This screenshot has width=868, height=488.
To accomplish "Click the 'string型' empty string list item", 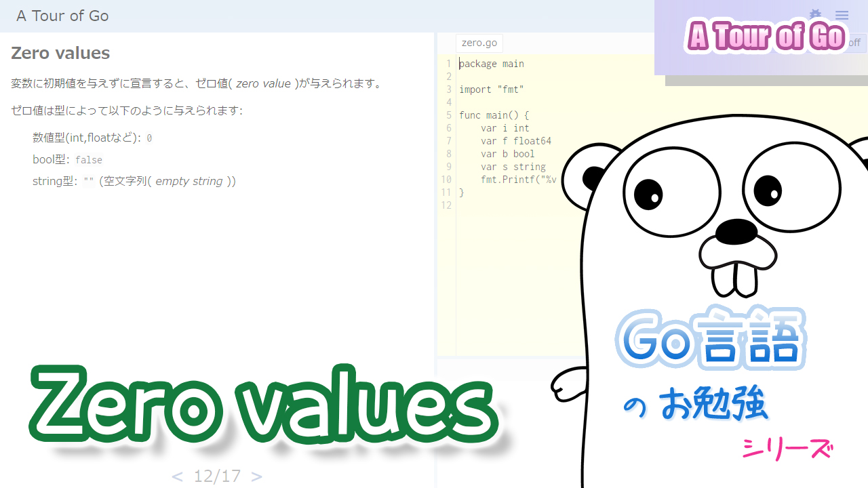I will point(134,182).
